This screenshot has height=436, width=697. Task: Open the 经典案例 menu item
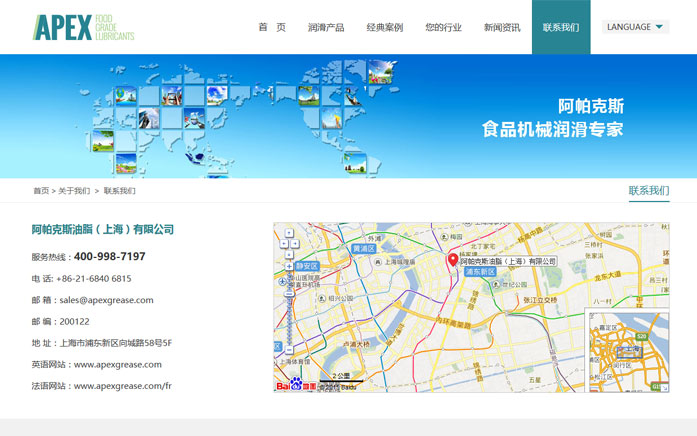[385, 27]
